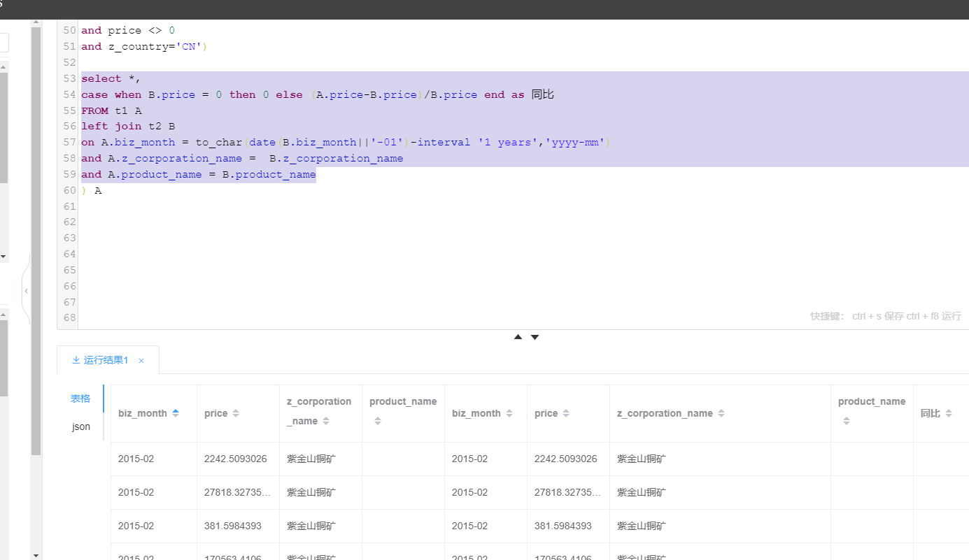
Task: Click the second product_name column header
Action: click(x=871, y=402)
